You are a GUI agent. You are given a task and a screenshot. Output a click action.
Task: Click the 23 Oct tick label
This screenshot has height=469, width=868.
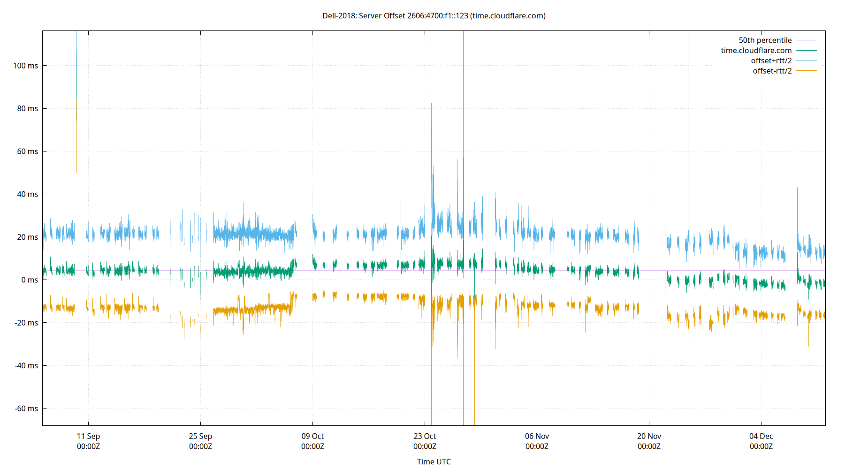point(424,436)
